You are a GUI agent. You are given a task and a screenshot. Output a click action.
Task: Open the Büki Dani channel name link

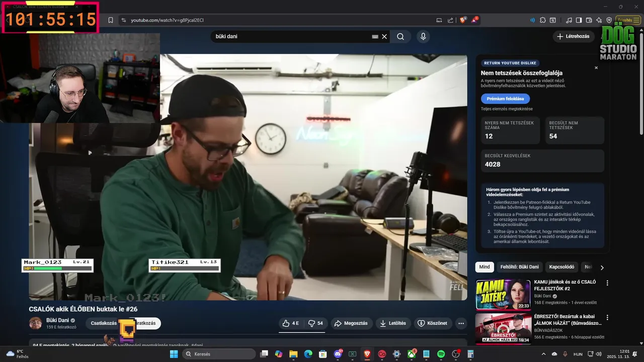click(x=57, y=320)
